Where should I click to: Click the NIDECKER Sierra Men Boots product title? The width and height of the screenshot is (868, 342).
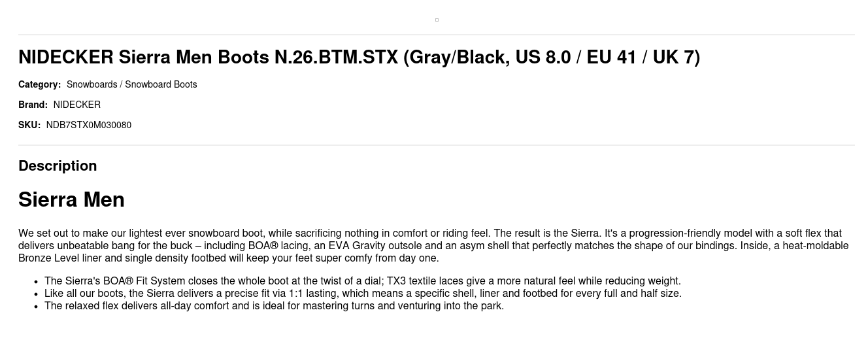pos(359,58)
